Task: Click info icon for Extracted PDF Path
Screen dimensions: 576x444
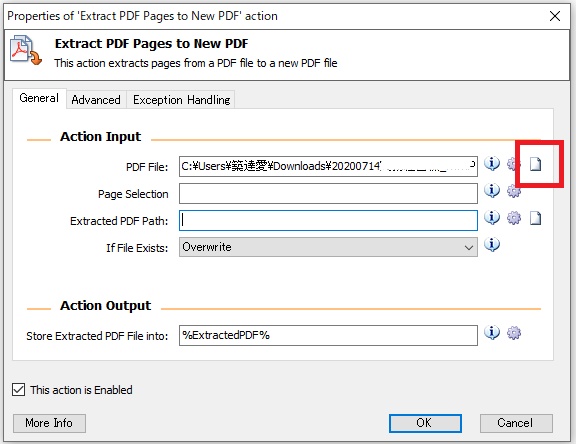Action: 492,218
